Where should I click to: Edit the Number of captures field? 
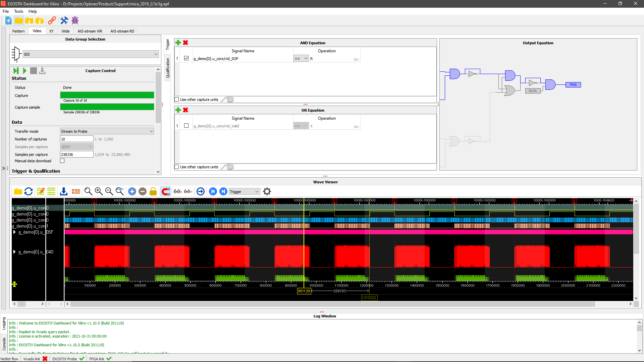click(76, 139)
